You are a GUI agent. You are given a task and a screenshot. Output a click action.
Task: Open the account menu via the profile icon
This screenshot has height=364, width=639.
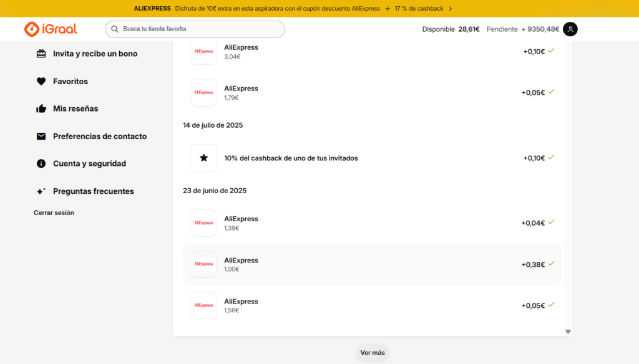(x=570, y=29)
